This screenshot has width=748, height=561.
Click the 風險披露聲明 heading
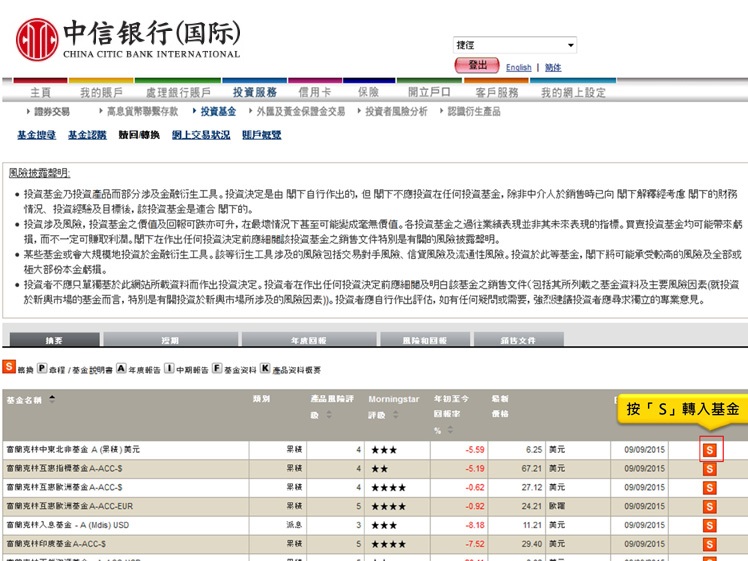tap(39, 173)
